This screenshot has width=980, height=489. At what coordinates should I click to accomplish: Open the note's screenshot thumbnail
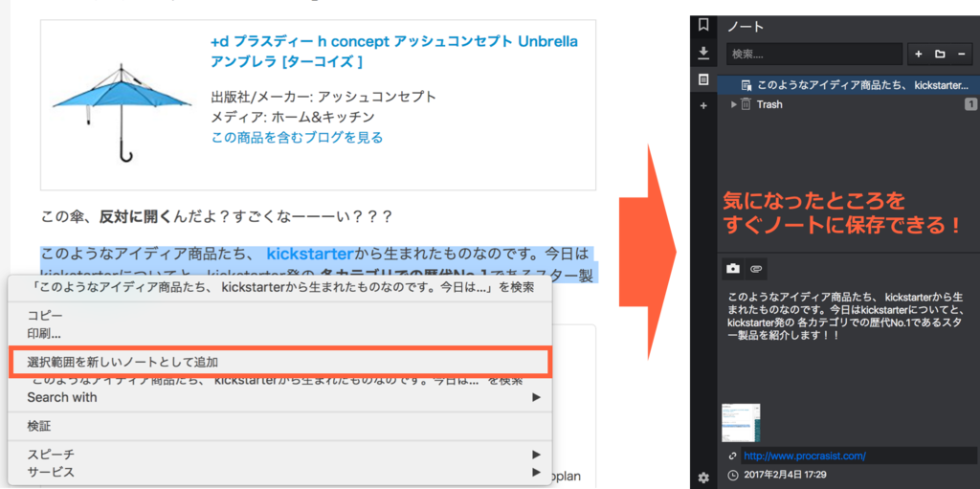742,423
